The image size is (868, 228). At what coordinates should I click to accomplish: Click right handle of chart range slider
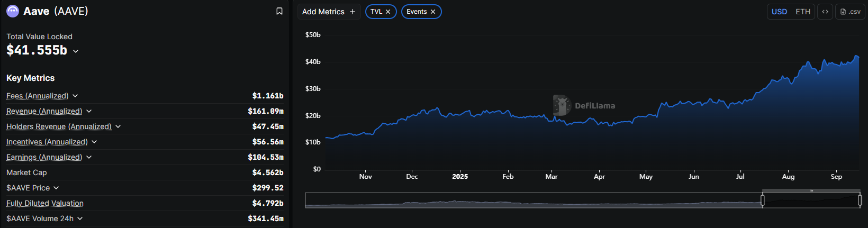tap(860, 200)
